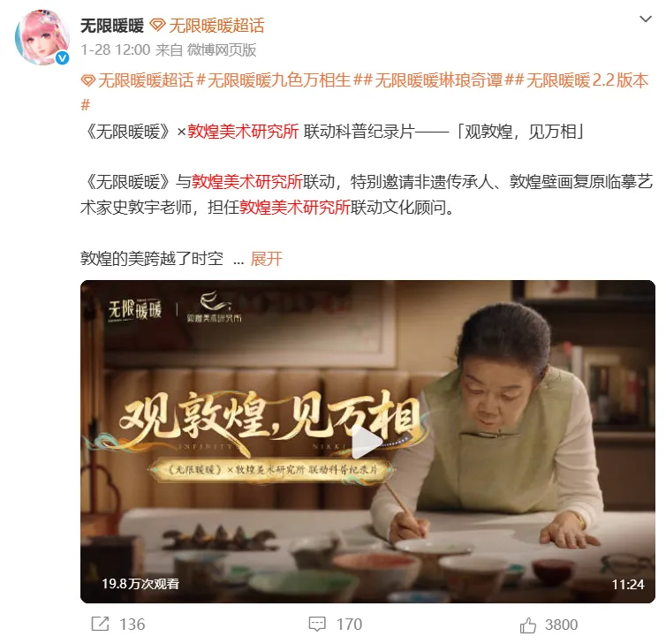Screen dimensions: 666x644
Task: Click the 微博网页版 source link
Action: click(222, 50)
